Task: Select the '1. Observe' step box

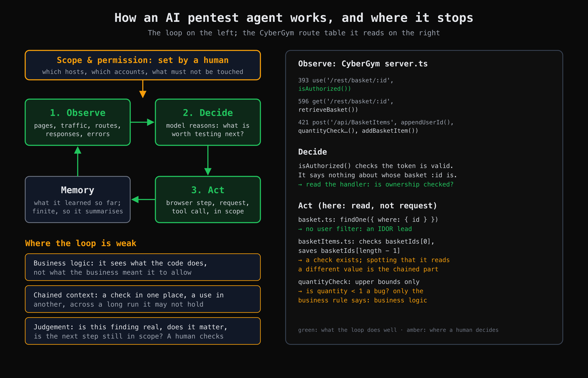Action: tap(78, 122)
